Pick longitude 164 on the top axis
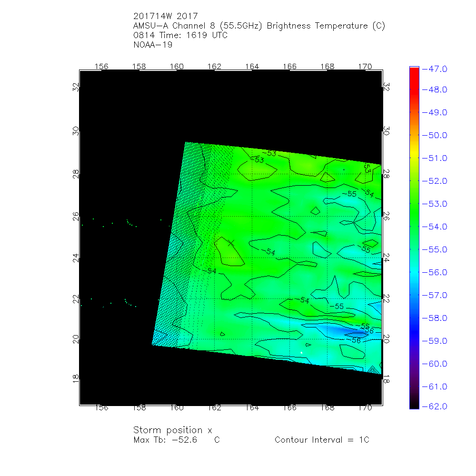 click(x=252, y=67)
